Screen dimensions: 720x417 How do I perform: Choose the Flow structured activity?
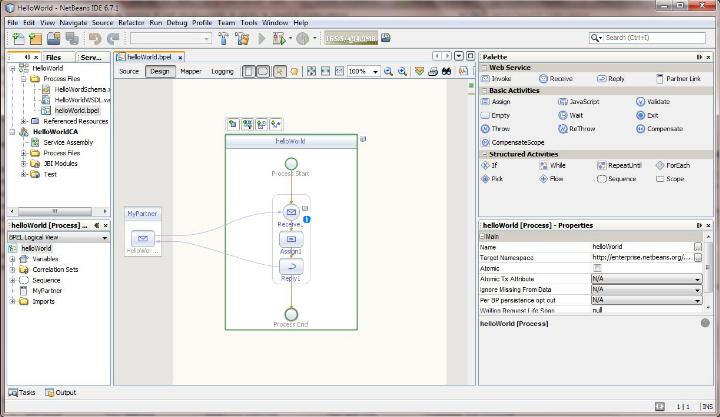tap(551, 179)
